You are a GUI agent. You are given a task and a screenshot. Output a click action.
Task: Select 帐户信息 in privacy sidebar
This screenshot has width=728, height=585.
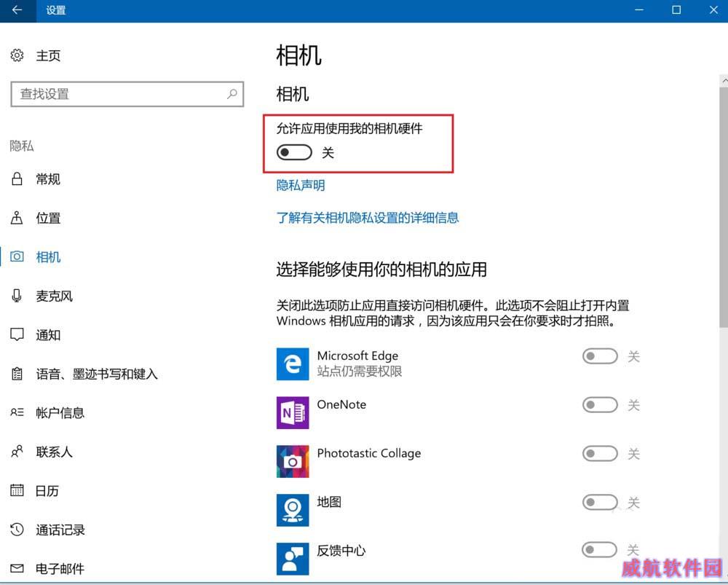coord(60,412)
